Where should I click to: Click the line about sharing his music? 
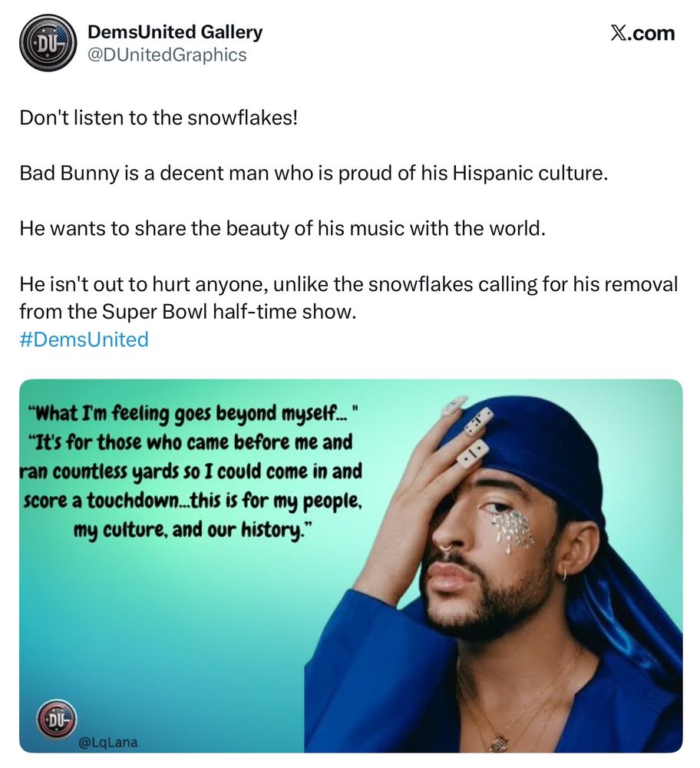point(282,228)
